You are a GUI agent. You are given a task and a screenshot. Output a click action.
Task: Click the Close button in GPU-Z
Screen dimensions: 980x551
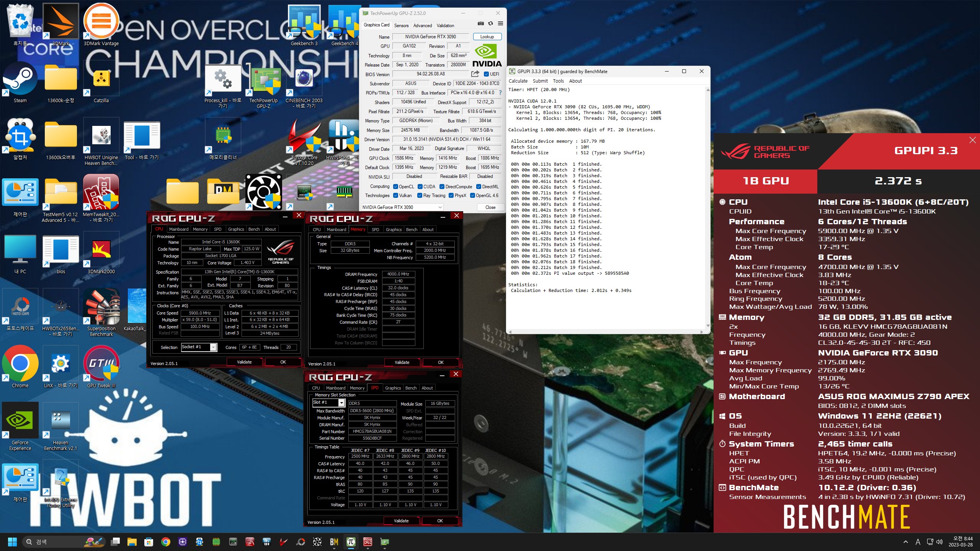(490, 207)
